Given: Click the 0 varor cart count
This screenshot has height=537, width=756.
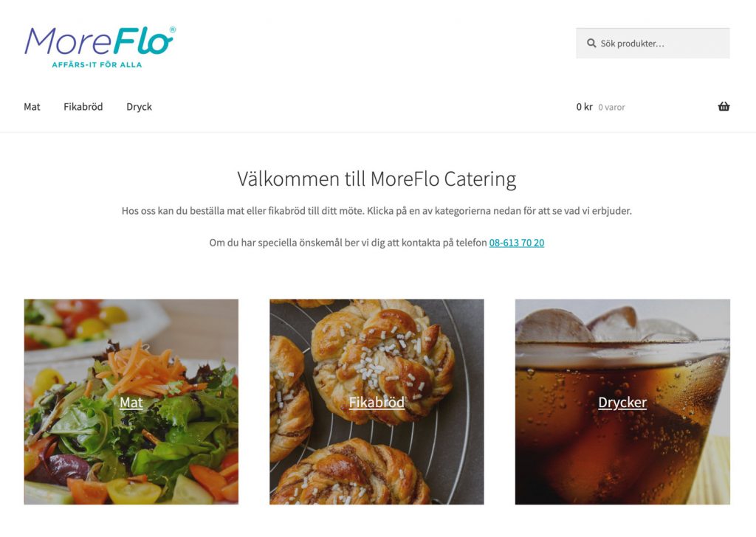Looking at the screenshot, I should click(x=611, y=108).
